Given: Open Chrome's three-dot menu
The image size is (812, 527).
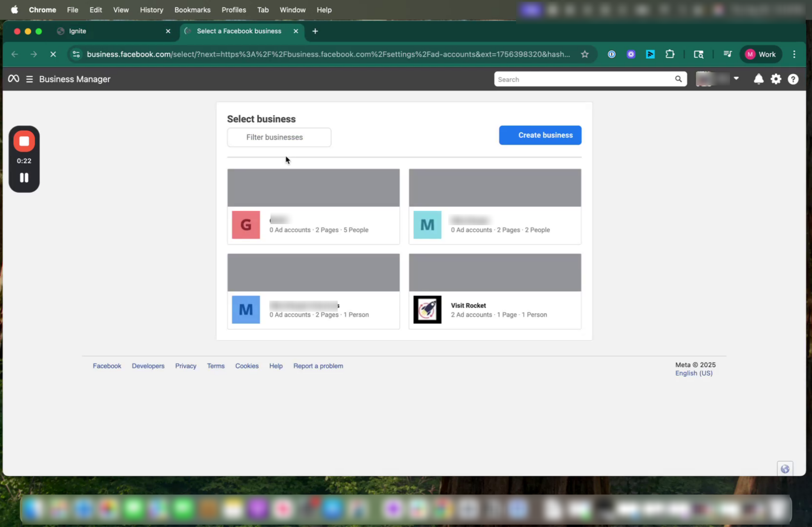Looking at the screenshot, I should (794, 54).
